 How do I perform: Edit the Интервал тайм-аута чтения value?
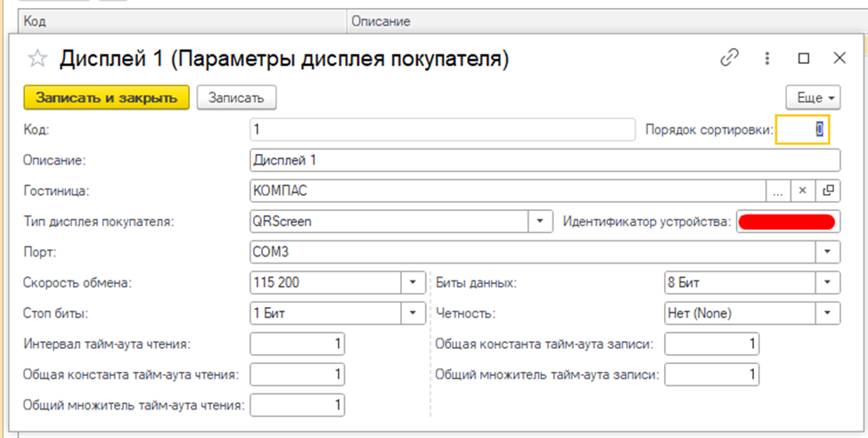pos(298,344)
